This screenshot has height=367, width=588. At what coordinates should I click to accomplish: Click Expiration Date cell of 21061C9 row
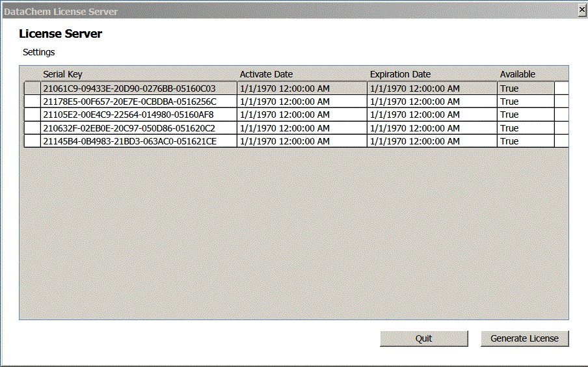pyautogui.click(x=432, y=88)
